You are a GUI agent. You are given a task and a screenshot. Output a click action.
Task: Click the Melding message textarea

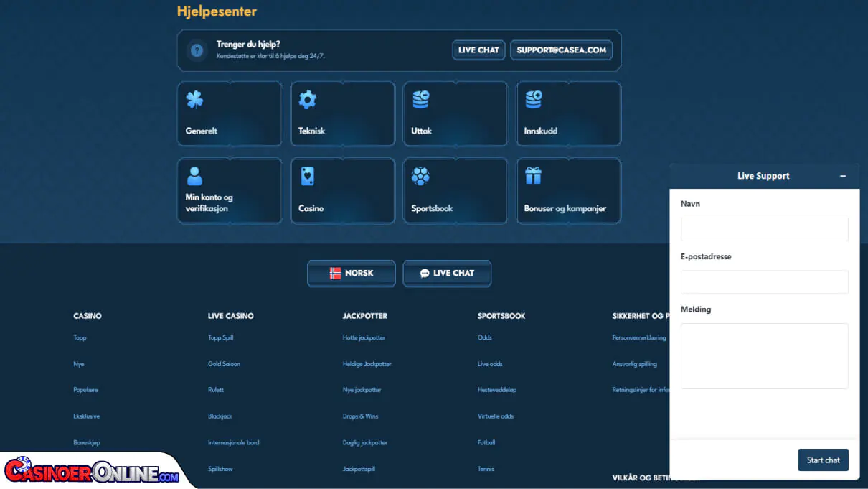click(764, 355)
